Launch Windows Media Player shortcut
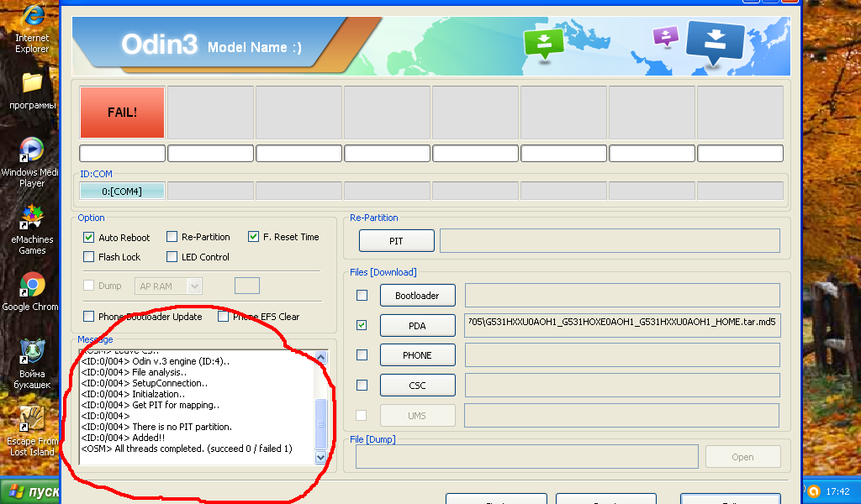The height and width of the screenshot is (504, 861). [x=32, y=150]
